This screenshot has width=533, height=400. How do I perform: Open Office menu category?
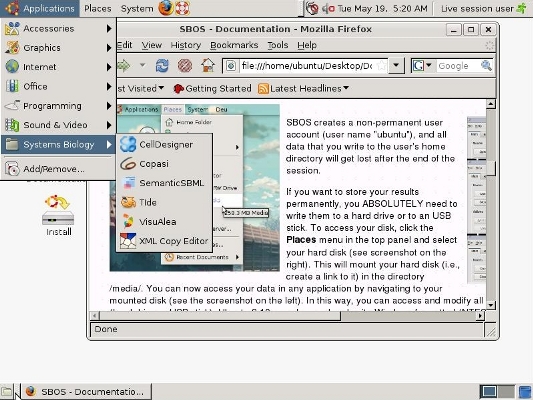(x=58, y=86)
